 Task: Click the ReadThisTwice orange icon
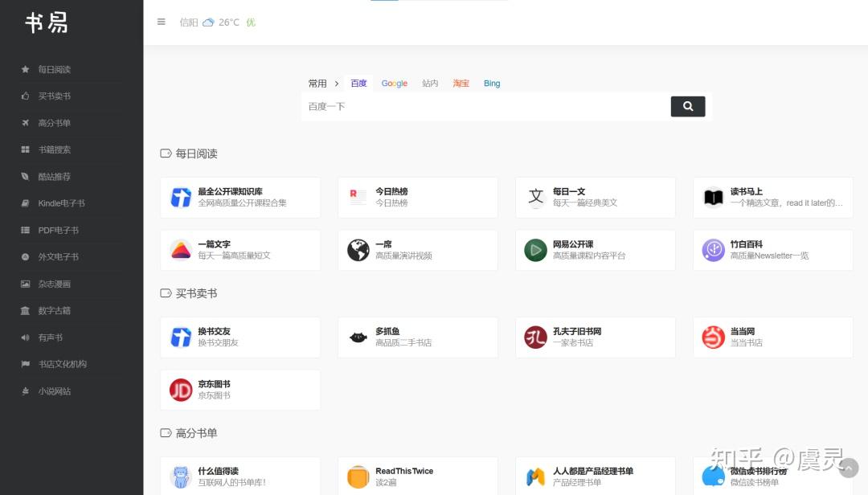(358, 477)
